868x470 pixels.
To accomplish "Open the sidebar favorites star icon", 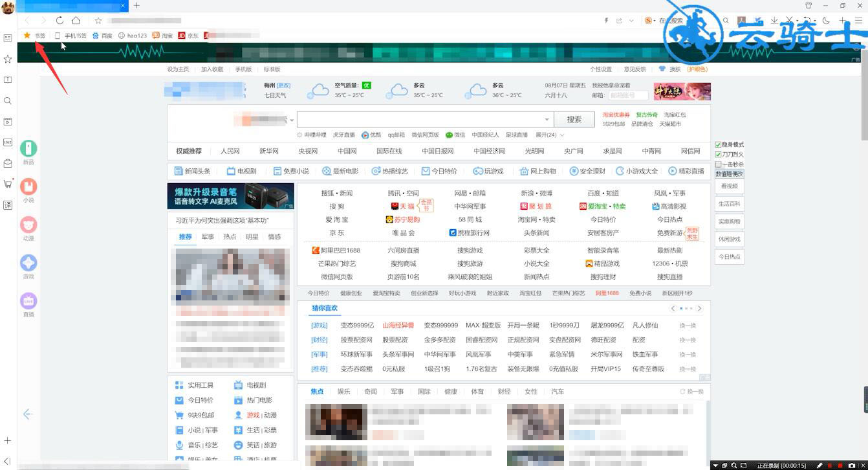I will pos(8,59).
